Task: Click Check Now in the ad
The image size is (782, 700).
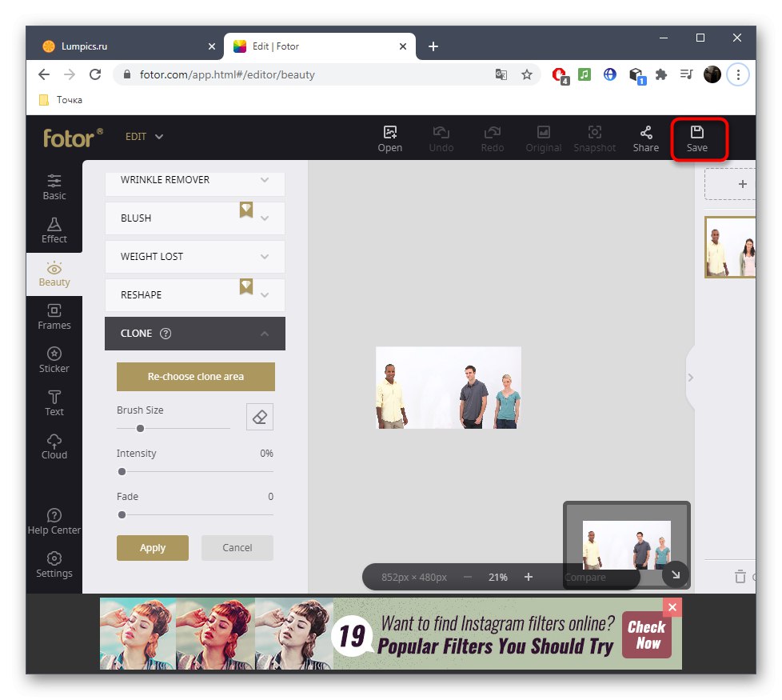Action: [x=646, y=634]
